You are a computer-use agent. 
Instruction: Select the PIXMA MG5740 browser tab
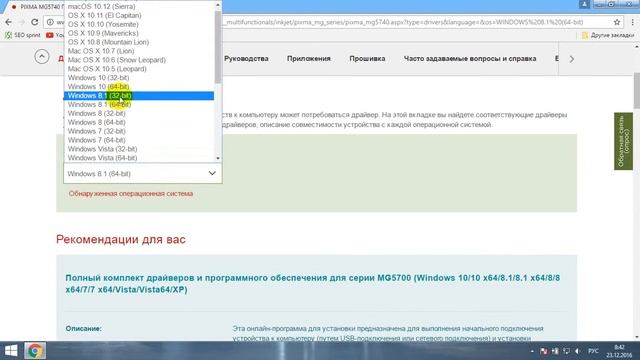point(38,7)
